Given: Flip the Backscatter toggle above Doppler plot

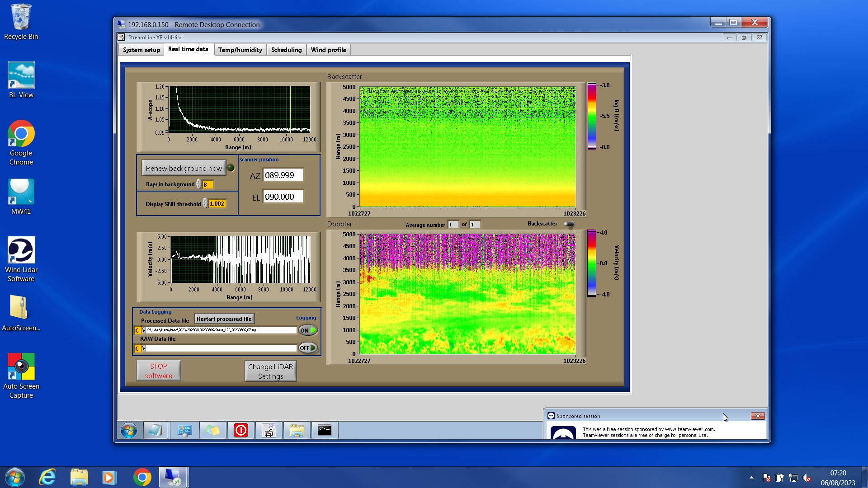Looking at the screenshot, I should point(569,224).
